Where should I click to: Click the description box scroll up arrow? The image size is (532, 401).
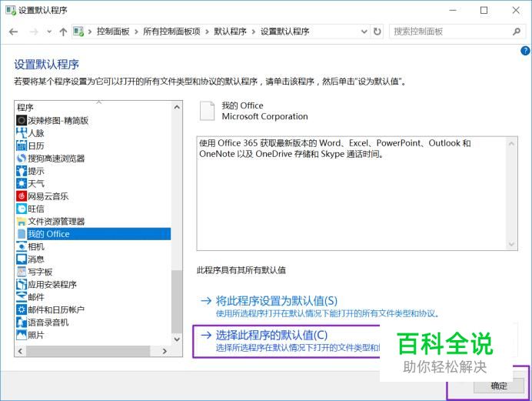[x=511, y=144]
